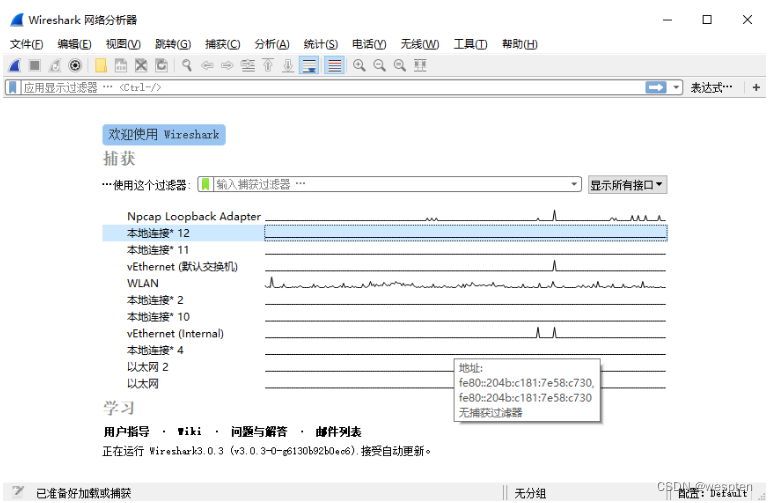Viewport: 768px width, 503px height.
Task: Open the Wiki link
Action: [190, 432]
